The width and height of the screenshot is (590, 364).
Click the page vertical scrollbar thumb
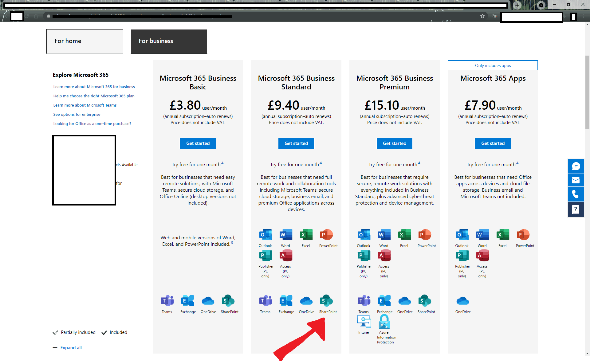tap(587, 92)
